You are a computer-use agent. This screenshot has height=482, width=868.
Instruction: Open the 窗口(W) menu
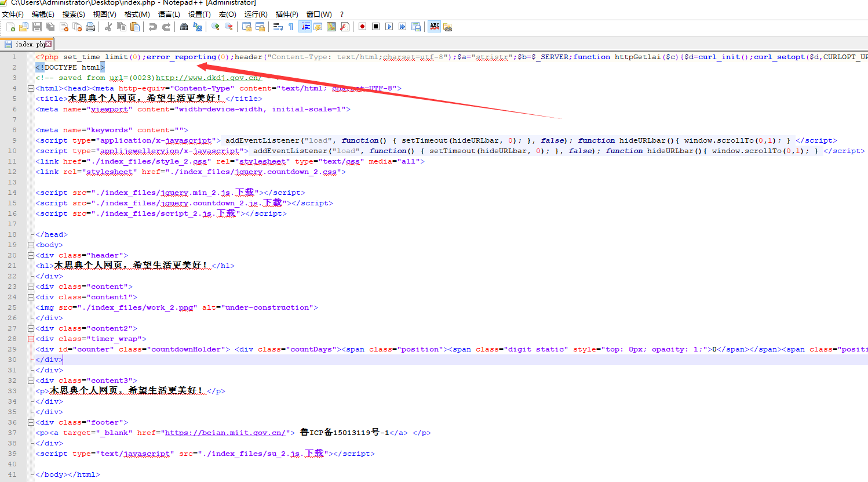[x=319, y=14]
